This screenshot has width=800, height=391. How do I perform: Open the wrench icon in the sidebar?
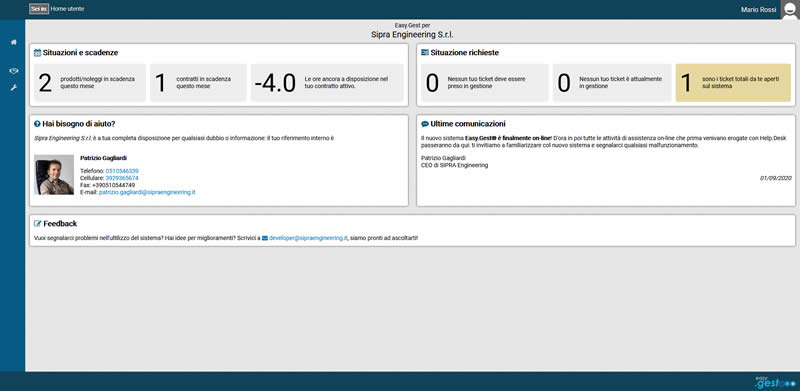pos(14,88)
